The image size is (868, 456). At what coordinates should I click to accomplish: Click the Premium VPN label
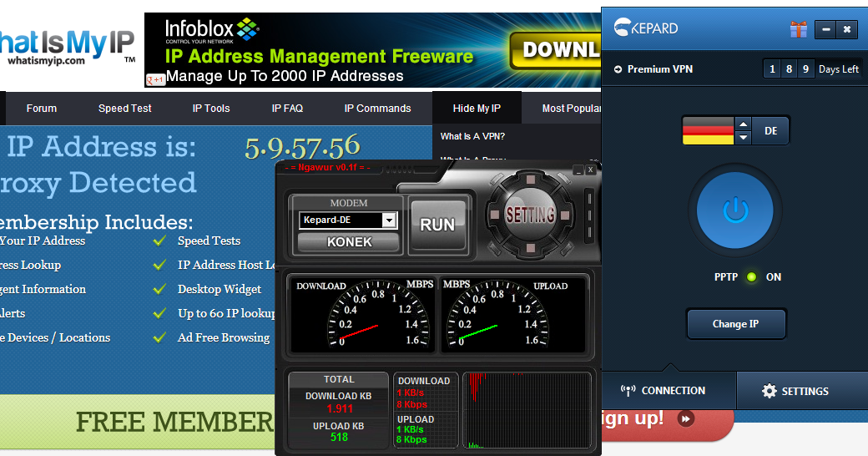point(660,69)
